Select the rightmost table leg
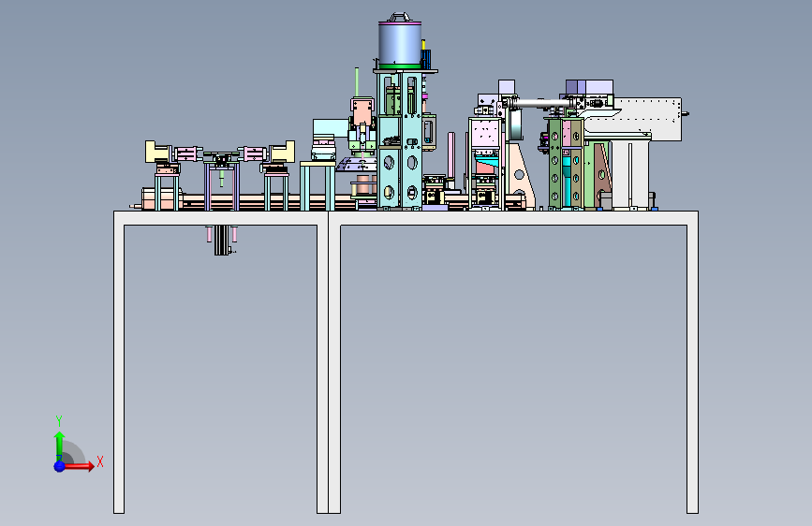Viewport: 812px width, 526px height. (x=692, y=368)
